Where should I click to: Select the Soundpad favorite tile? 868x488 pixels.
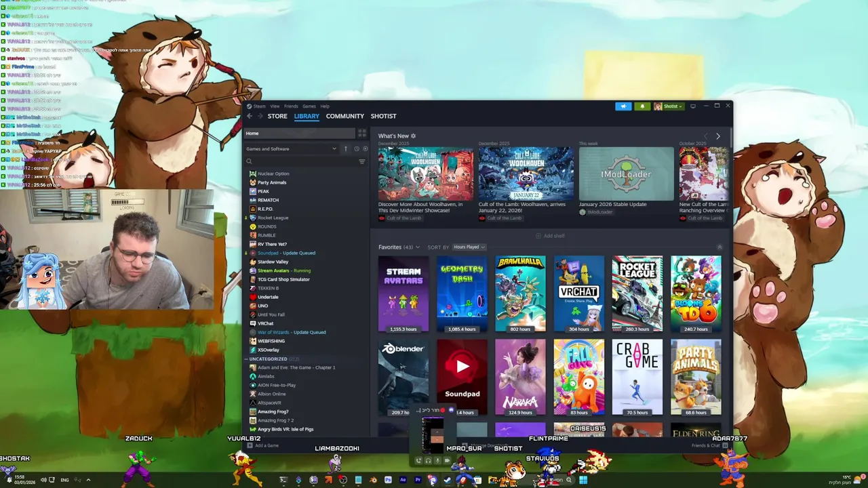click(462, 377)
